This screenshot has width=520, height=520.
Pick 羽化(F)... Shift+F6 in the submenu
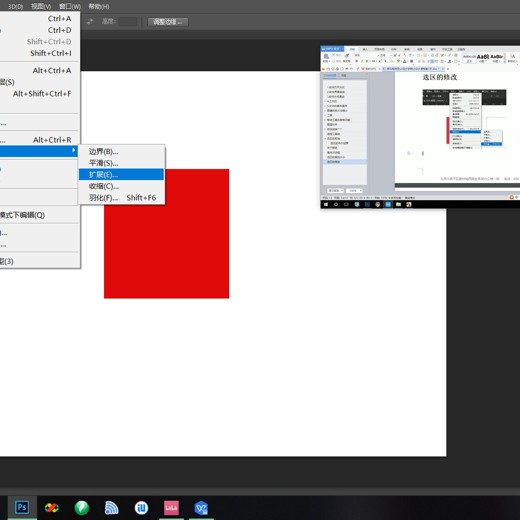click(x=121, y=198)
